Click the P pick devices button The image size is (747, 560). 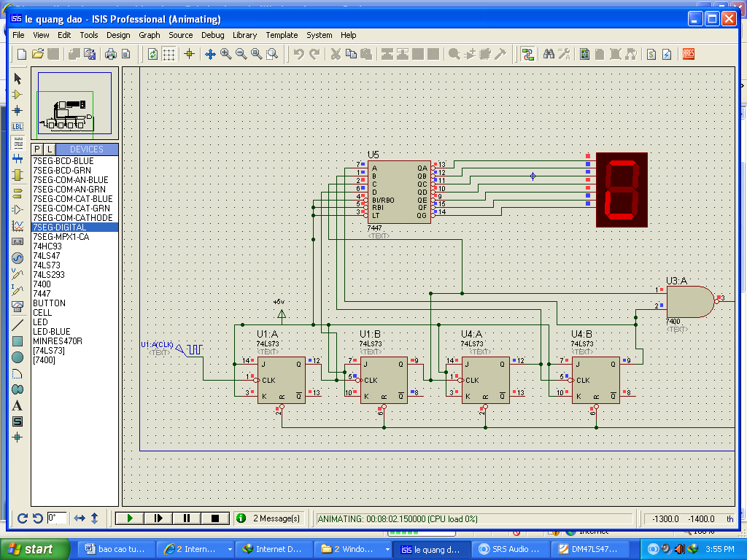click(38, 149)
